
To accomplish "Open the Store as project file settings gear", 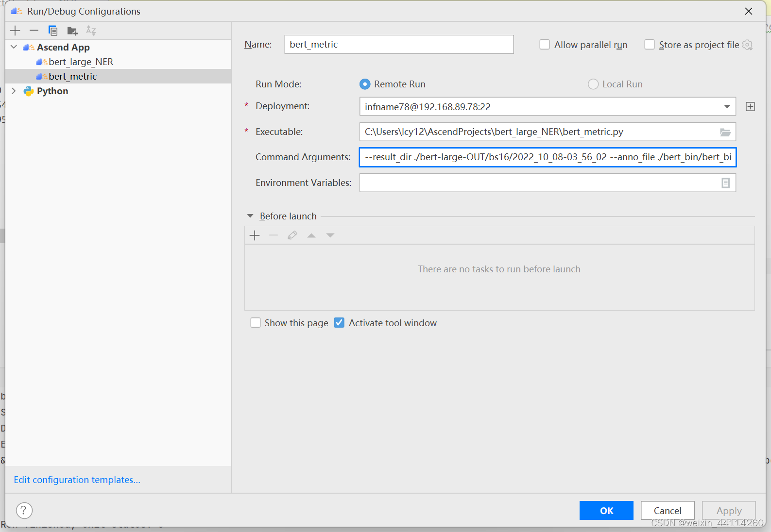I will click(748, 45).
